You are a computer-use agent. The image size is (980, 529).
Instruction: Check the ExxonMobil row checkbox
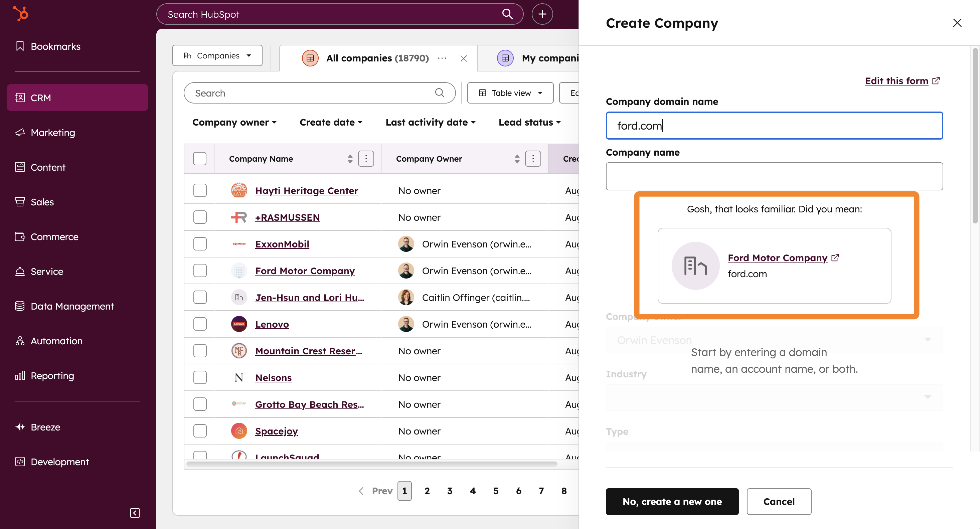click(200, 244)
